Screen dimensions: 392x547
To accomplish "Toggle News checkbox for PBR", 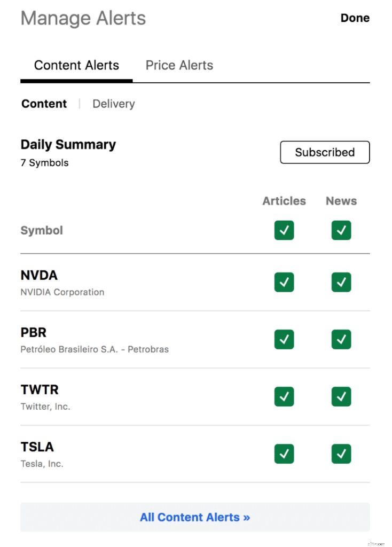I will coord(341,339).
